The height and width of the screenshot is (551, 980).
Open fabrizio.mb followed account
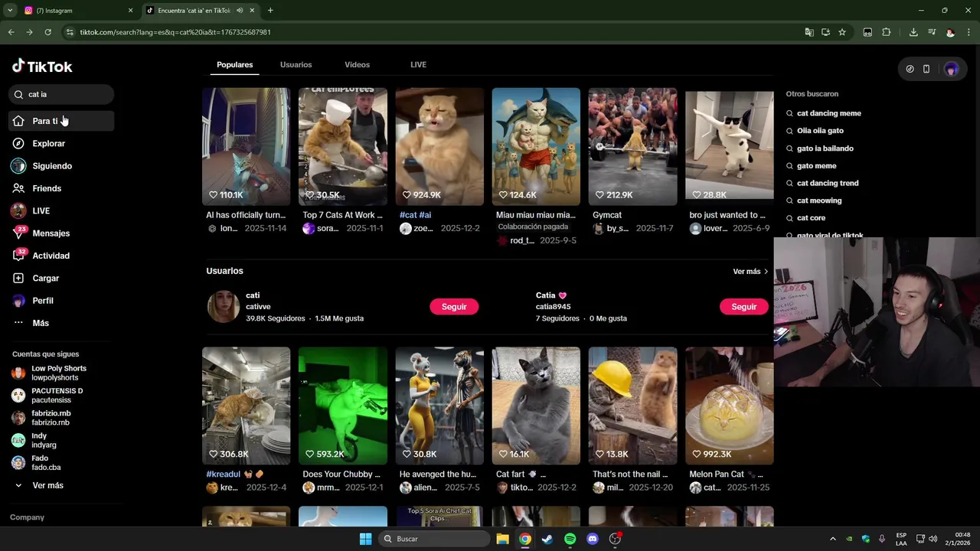click(x=51, y=418)
